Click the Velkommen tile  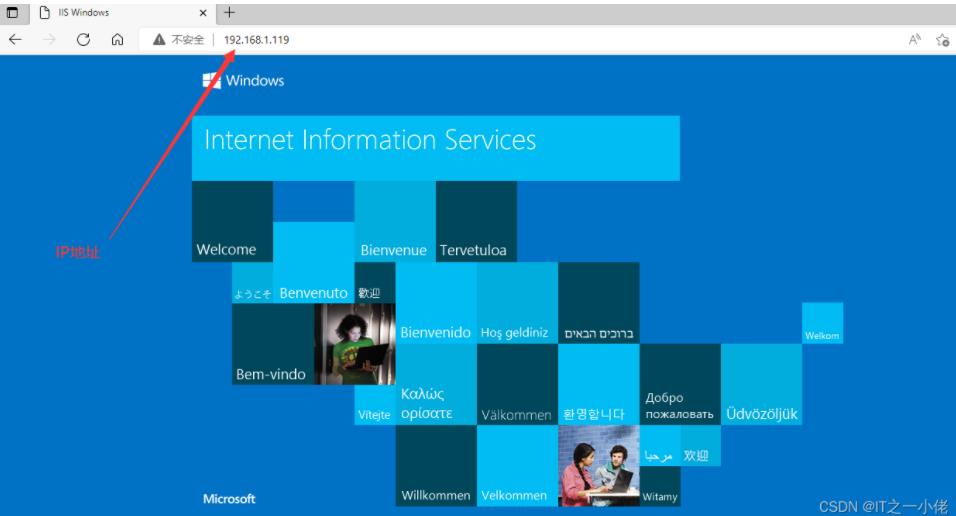click(517, 466)
